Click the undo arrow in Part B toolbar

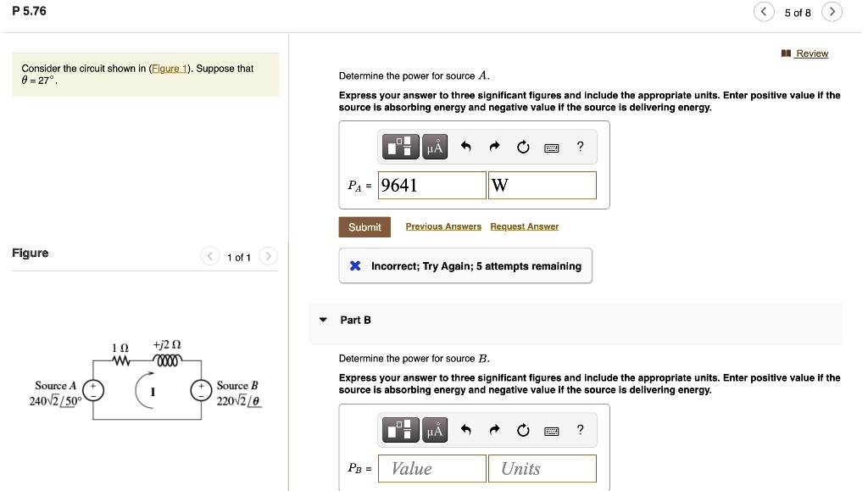pos(465,430)
